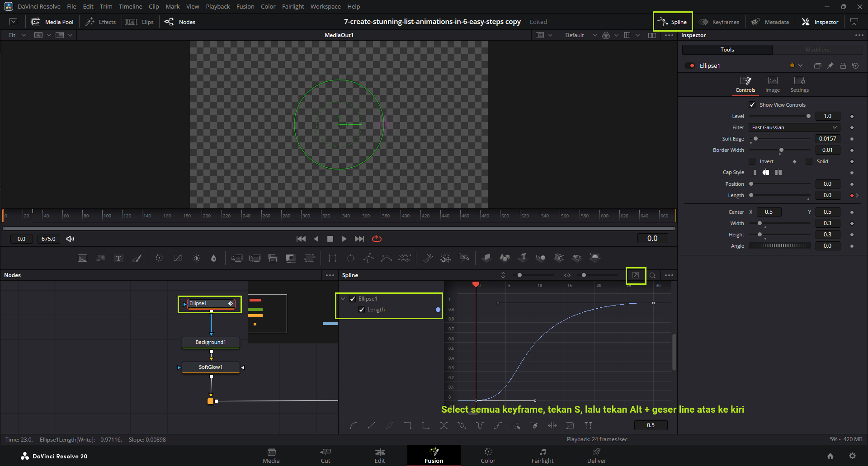Uncheck Length in the Spline list
Screen dimensions: 868x466
tap(362, 310)
